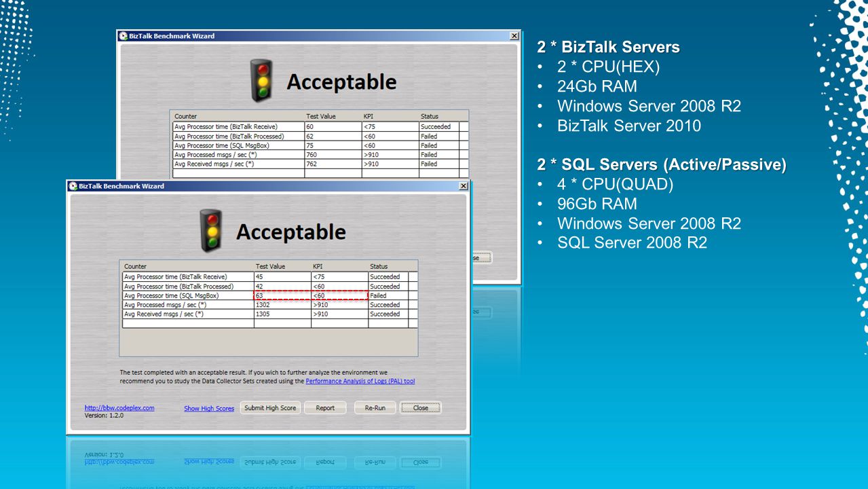The image size is (868, 489).
Task: Click the Close button in the front wizard
Action: coord(421,407)
